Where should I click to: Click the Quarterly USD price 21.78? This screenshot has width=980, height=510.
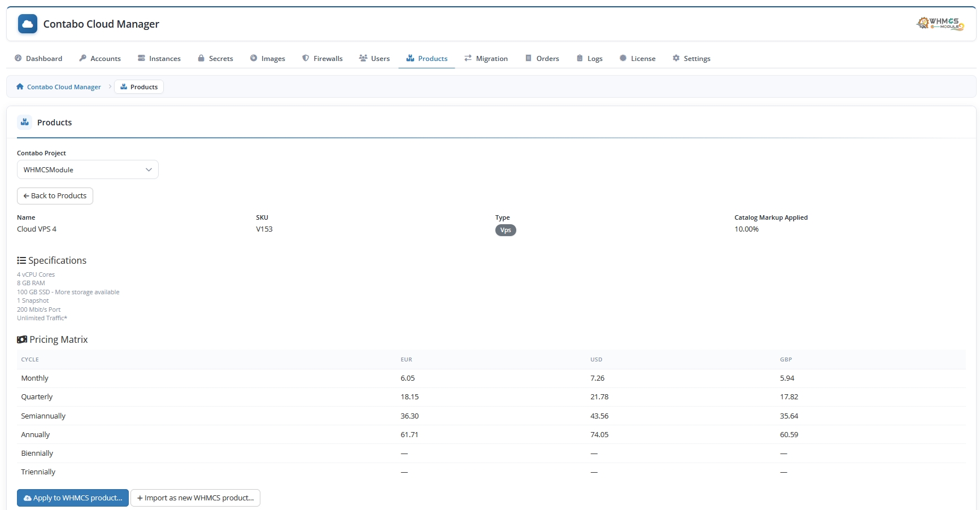pyautogui.click(x=599, y=396)
